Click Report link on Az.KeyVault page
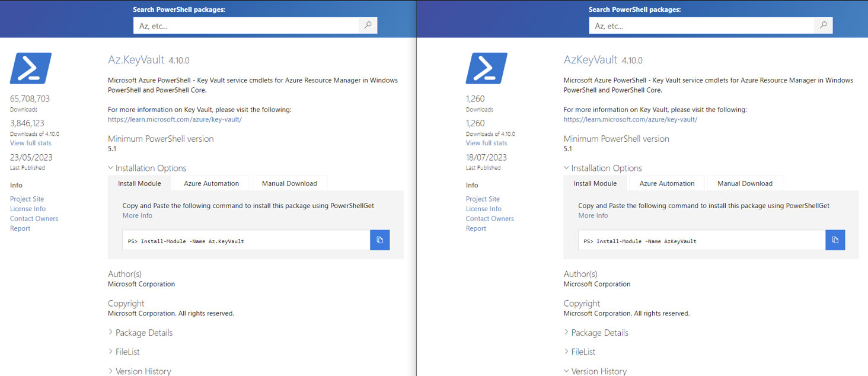 point(20,228)
